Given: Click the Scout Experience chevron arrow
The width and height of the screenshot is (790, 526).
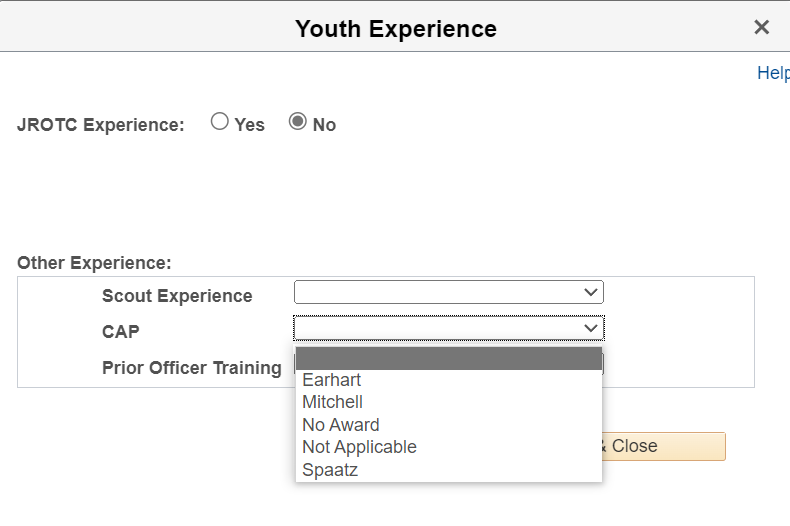Looking at the screenshot, I should (590, 292).
